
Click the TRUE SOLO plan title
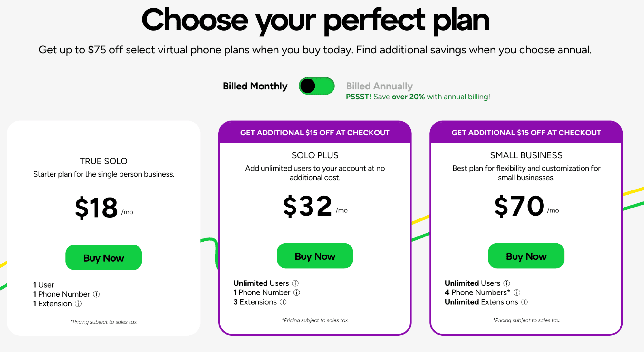pos(104,161)
